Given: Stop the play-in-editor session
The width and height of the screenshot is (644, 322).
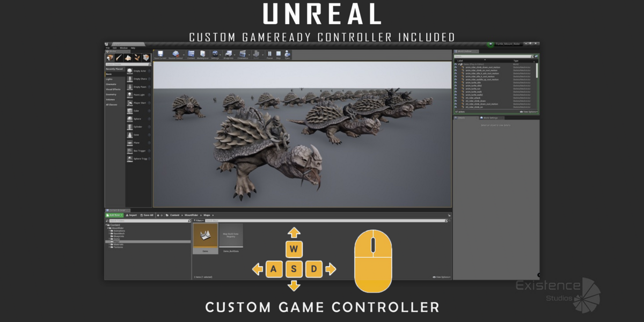Looking at the screenshot, I should 279,54.
